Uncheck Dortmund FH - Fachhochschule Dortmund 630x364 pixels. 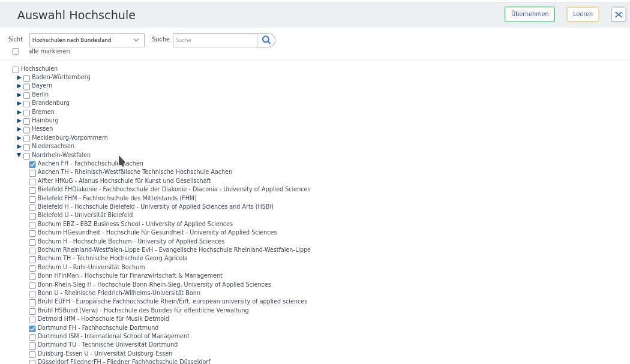tap(32, 329)
